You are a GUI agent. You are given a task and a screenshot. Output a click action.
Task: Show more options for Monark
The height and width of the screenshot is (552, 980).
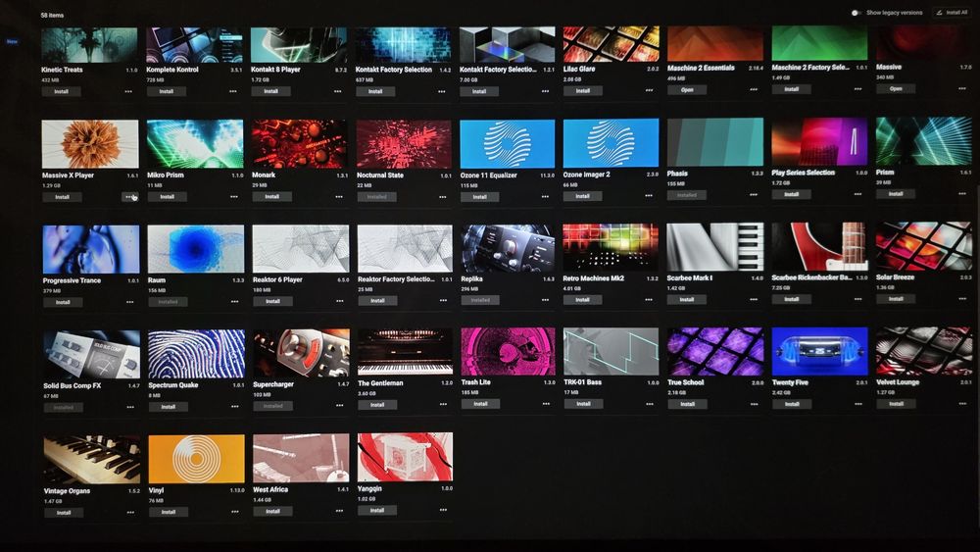click(x=339, y=196)
